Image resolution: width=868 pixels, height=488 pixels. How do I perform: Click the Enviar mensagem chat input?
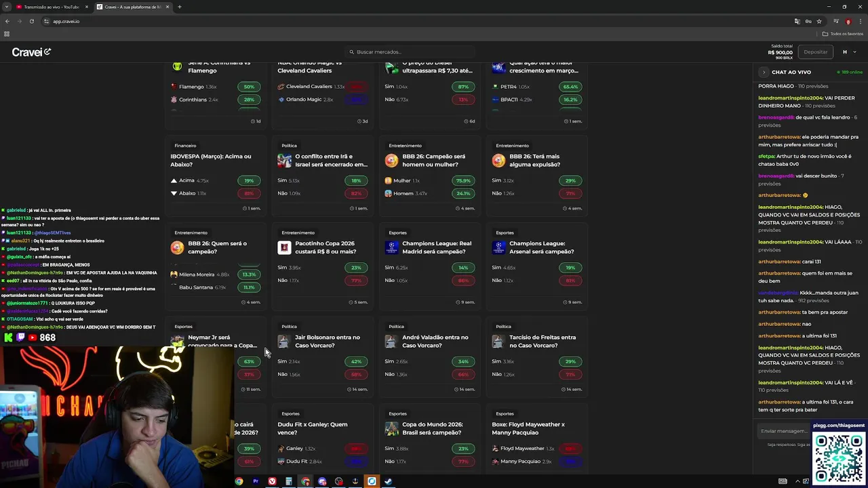click(x=784, y=431)
